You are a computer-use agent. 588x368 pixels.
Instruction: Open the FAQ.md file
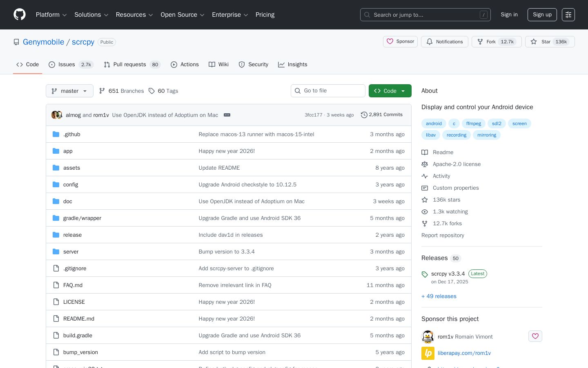(73, 285)
